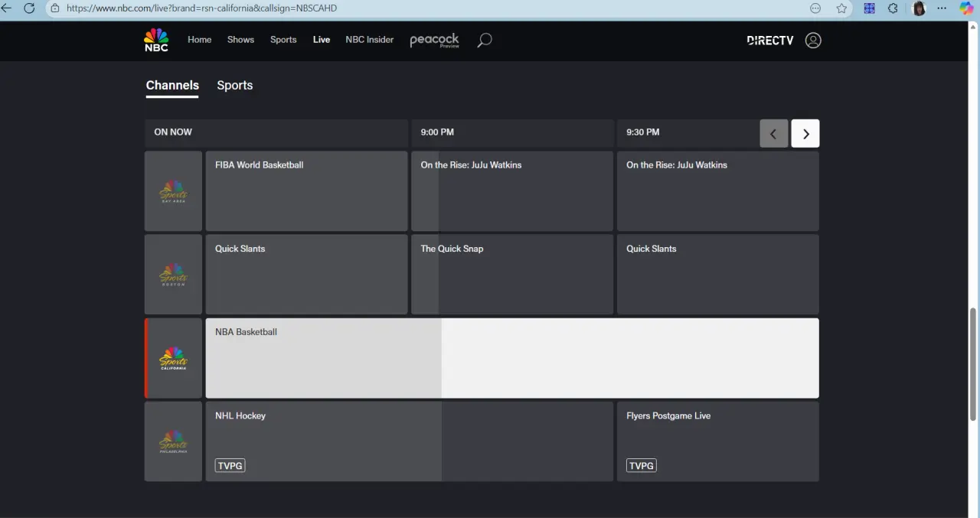Open the Copilot icon in browser
Image resolution: width=980 pixels, height=518 pixels.
tap(966, 8)
